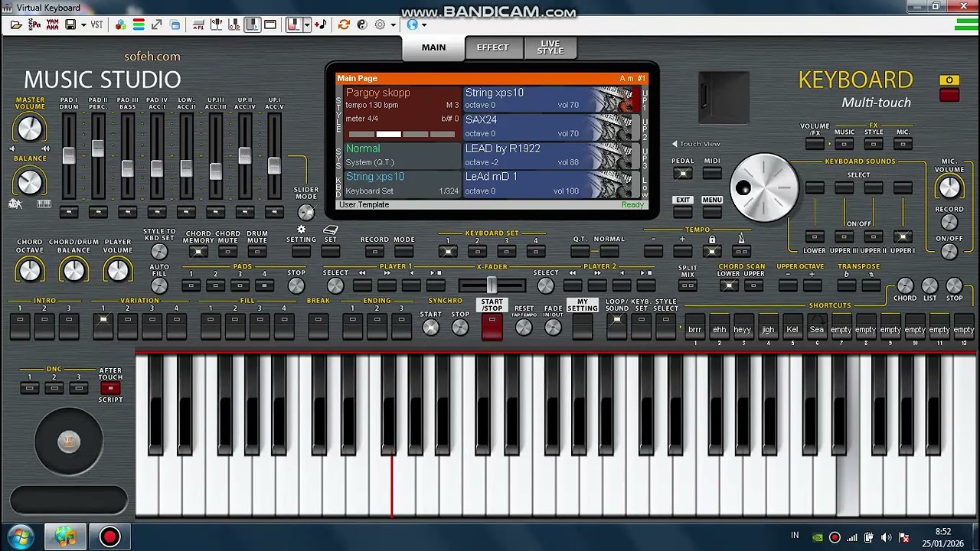Click the colored cubes toolbar icon
980x551 pixels.
(x=120, y=24)
